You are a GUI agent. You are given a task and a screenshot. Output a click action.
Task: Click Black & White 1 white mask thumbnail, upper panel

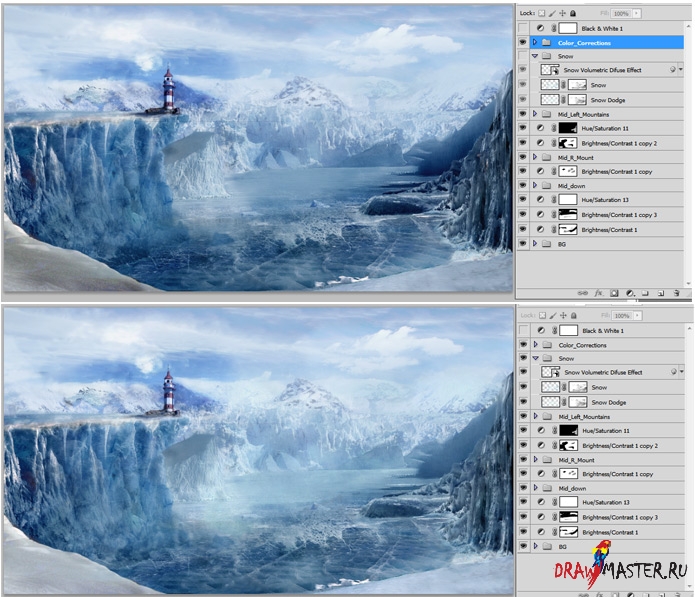(x=567, y=28)
